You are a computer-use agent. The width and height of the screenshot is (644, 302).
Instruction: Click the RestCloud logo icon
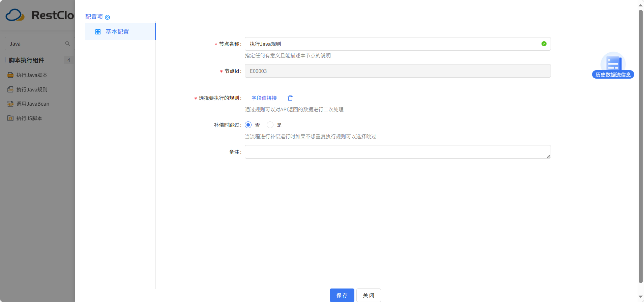click(x=15, y=15)
